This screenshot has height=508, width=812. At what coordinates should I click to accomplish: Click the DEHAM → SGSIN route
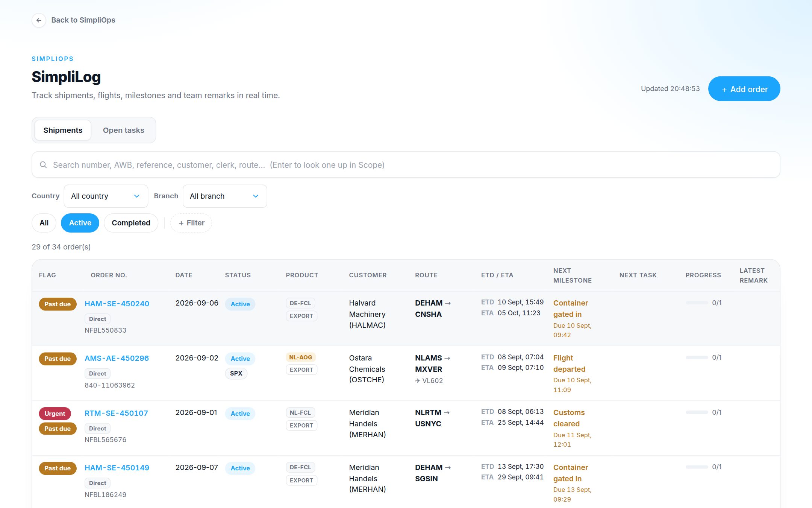coord(433,473)
